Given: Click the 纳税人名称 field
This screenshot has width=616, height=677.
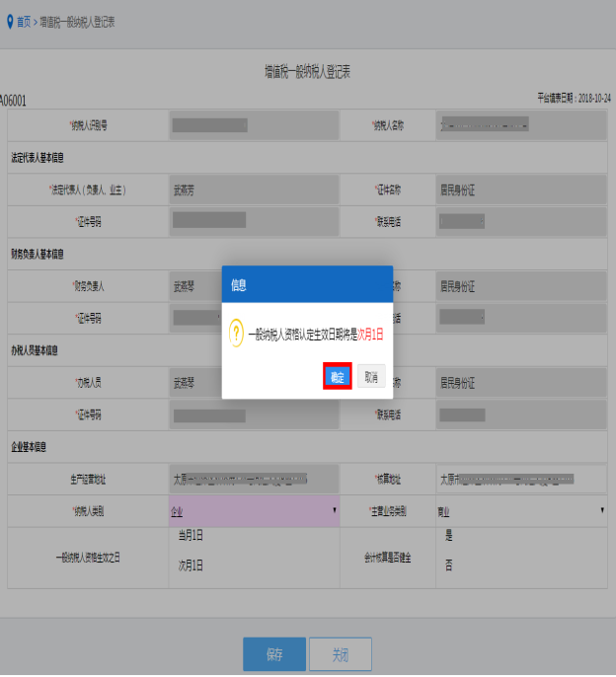Looking at the screenshot, I should [520, 124].
